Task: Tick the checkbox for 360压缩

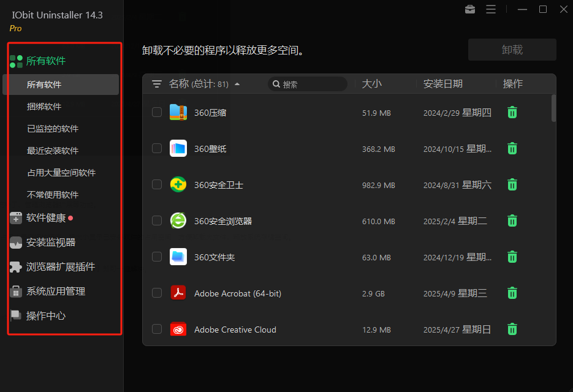Action: tap(157, 113)
